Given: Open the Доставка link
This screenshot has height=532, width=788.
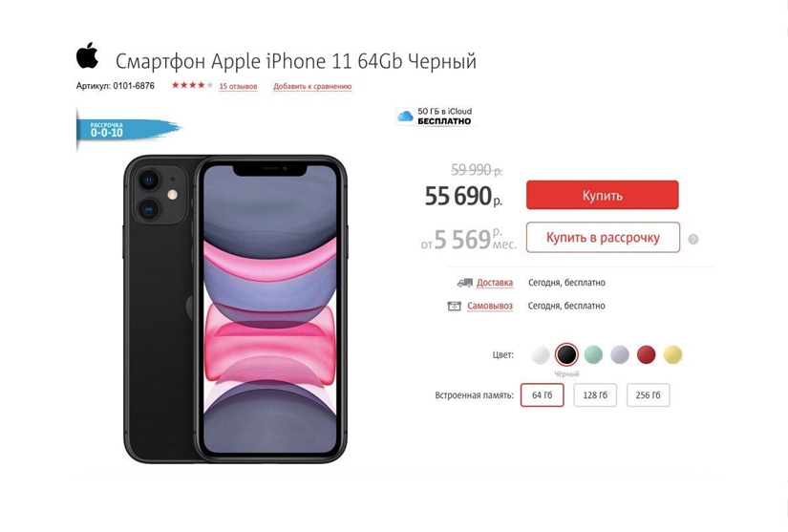Looking at the screenshot, I should [x=495, y=283].
